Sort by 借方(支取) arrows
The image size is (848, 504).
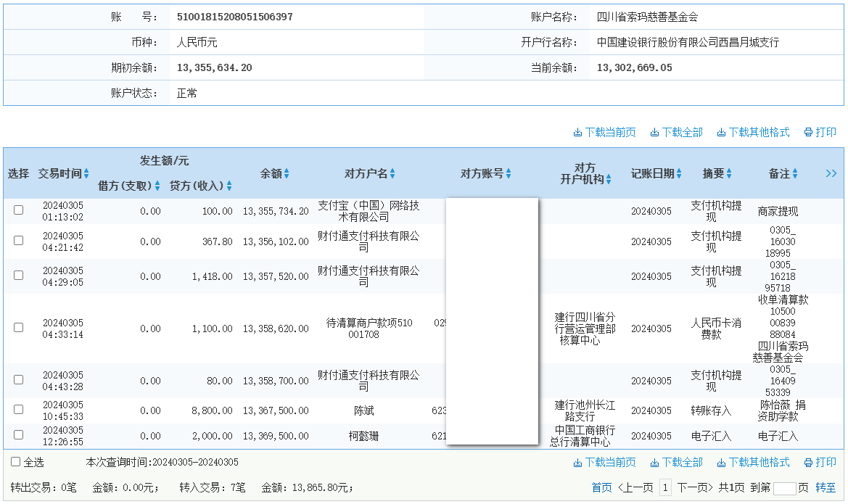157,186
